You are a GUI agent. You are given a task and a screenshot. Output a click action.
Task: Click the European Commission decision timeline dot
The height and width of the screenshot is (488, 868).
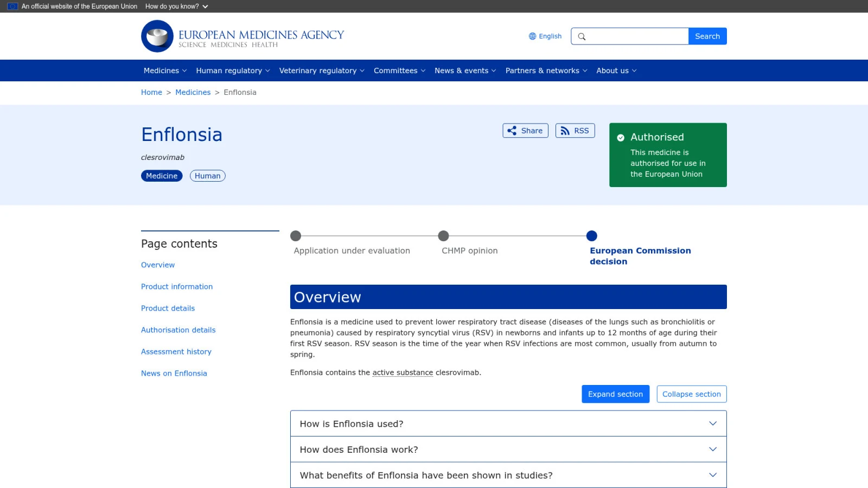pos(592,236)
